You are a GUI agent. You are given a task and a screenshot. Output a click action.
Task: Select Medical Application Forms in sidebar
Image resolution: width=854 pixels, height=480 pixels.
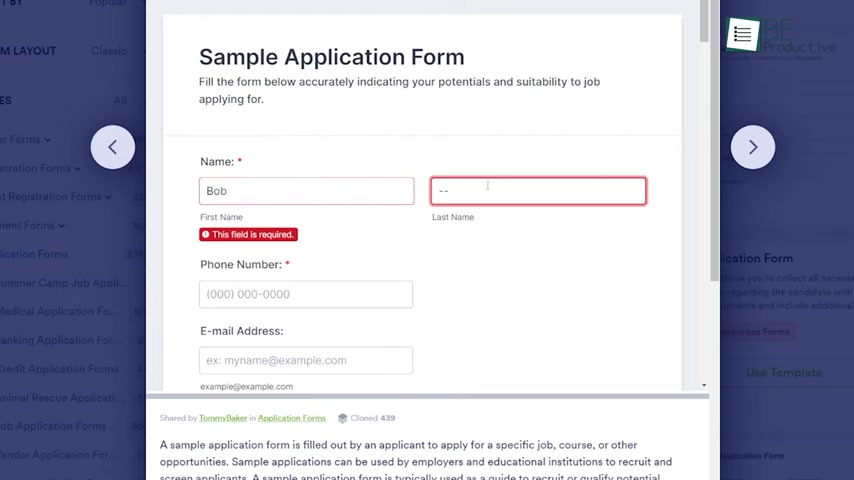tap(59, 311)
